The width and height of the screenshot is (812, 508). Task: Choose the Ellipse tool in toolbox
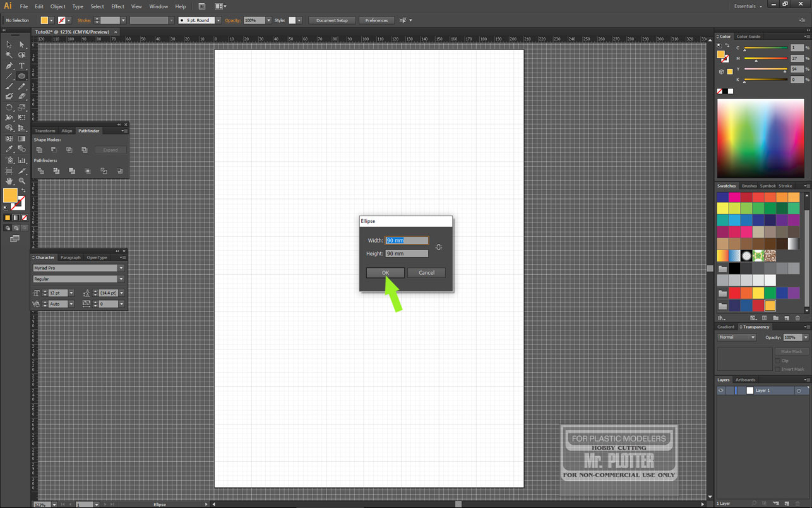[x=21, y=76]
